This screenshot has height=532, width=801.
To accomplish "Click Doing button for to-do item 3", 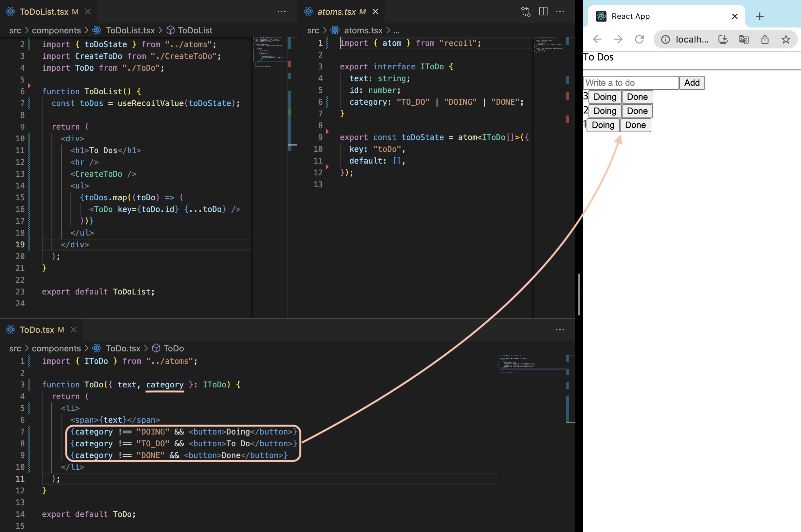I will [605, 97].
